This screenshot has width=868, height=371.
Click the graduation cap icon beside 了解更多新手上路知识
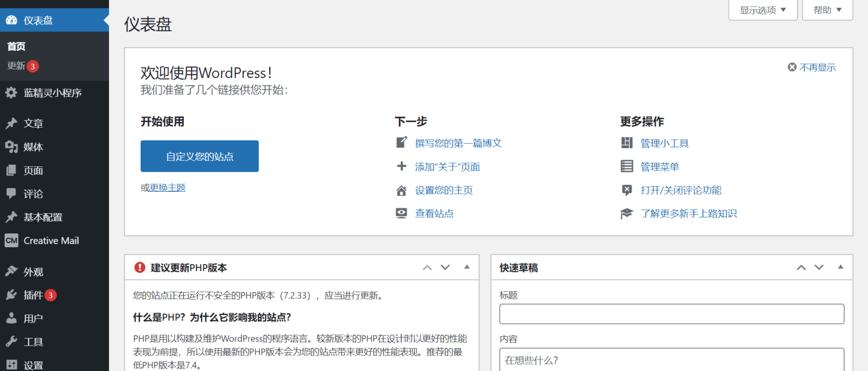[x=627, y=213]
